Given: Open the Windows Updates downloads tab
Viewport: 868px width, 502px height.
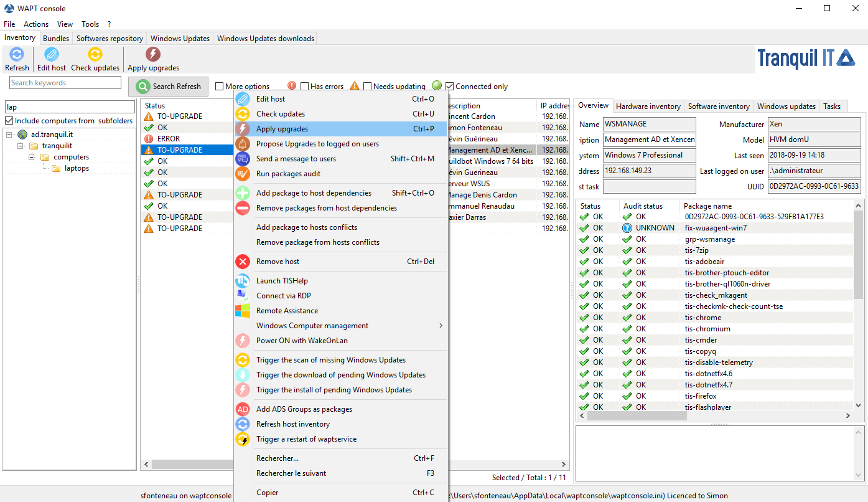Looking at the screenshot, I should tap(266, 39).
